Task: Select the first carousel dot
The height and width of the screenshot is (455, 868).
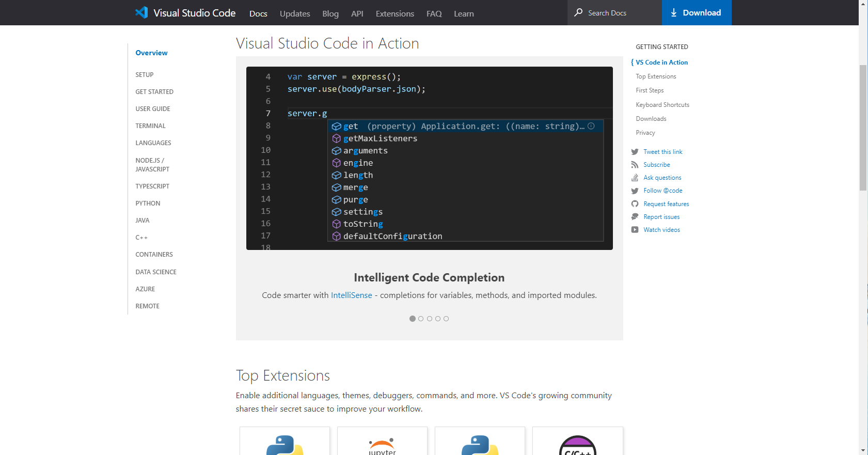Action: 413,319
